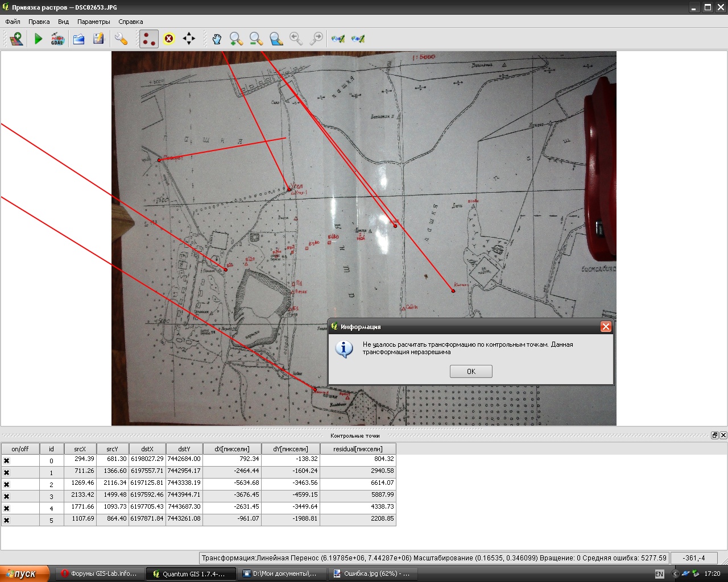Start georeferencing with the green play button
Image resolution: width=728 pixels, height=582 pixels.
click(x=38, y=39)
